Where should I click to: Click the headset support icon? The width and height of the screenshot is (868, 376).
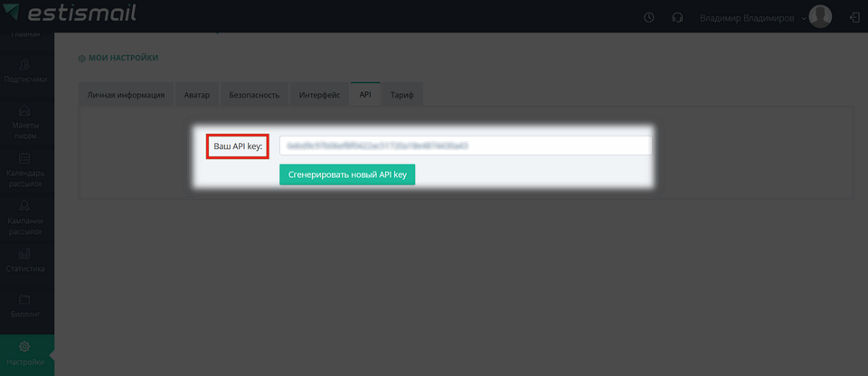coord(676,17)
